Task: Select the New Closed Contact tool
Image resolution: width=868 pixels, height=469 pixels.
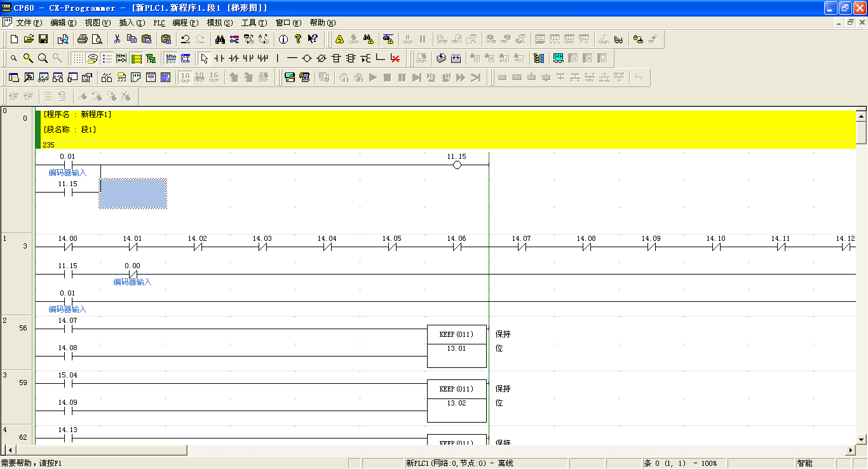Action: (x=234, y=58)
